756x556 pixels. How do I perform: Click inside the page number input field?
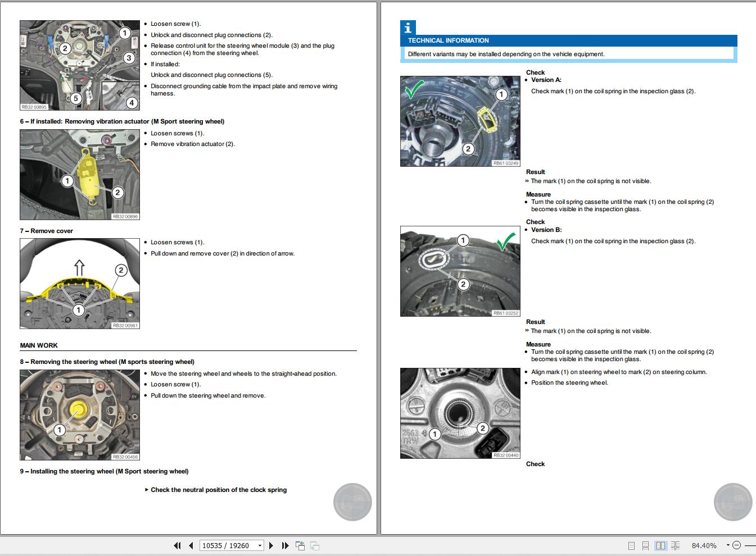(x=225, y=545)
